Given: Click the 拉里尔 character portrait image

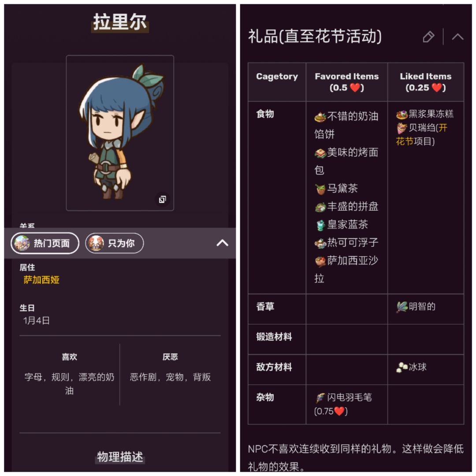Looking at the screenshot, I should point(120,133).
